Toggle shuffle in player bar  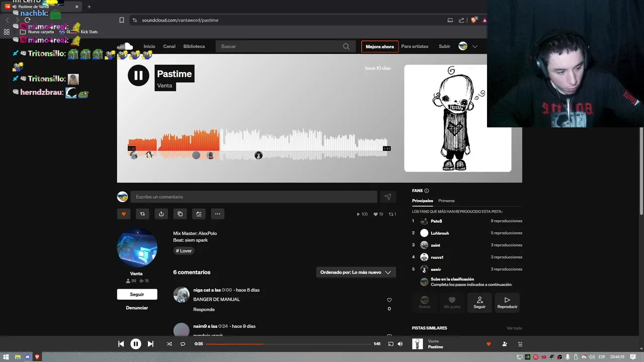[169, 344]
